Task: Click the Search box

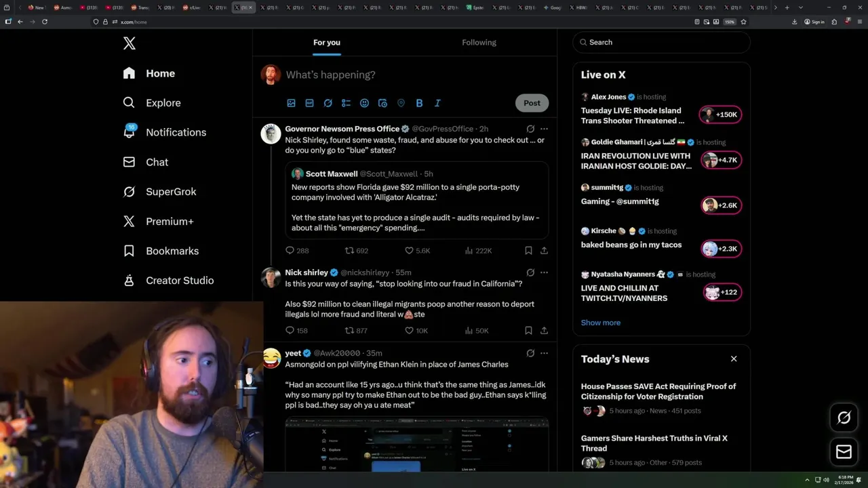Action: [x=661, y=42]
